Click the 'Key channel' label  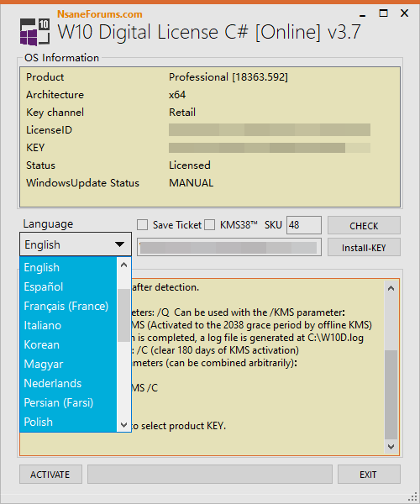point(55,113)
